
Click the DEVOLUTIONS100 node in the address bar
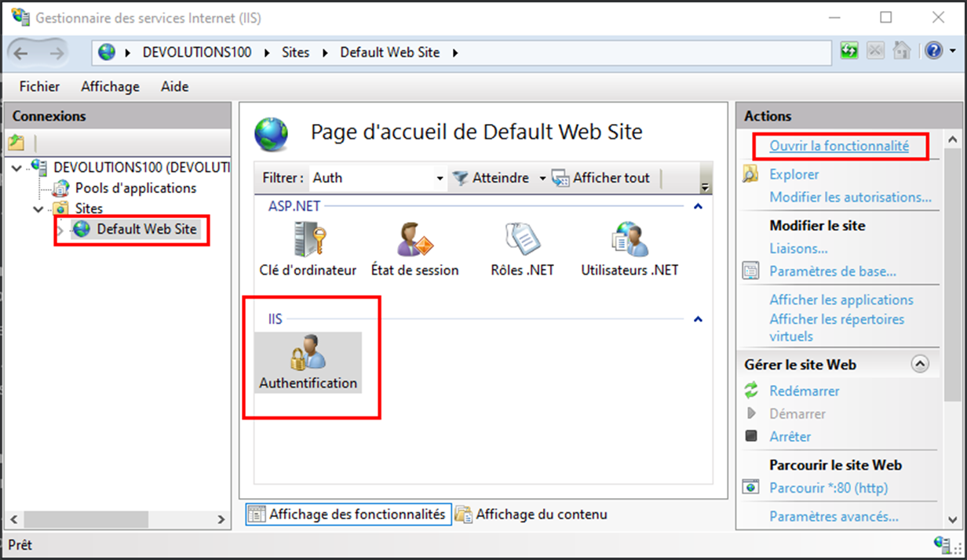[195, 52]
